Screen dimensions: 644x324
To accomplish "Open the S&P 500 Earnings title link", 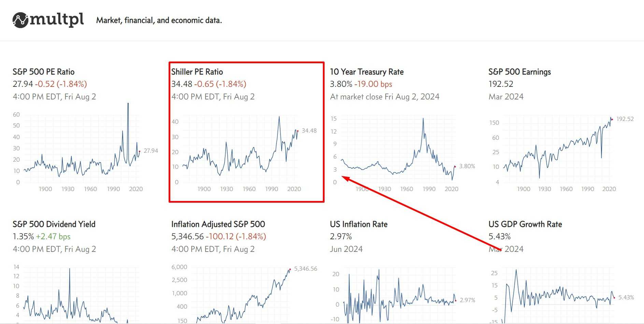I will pos(519,72).
